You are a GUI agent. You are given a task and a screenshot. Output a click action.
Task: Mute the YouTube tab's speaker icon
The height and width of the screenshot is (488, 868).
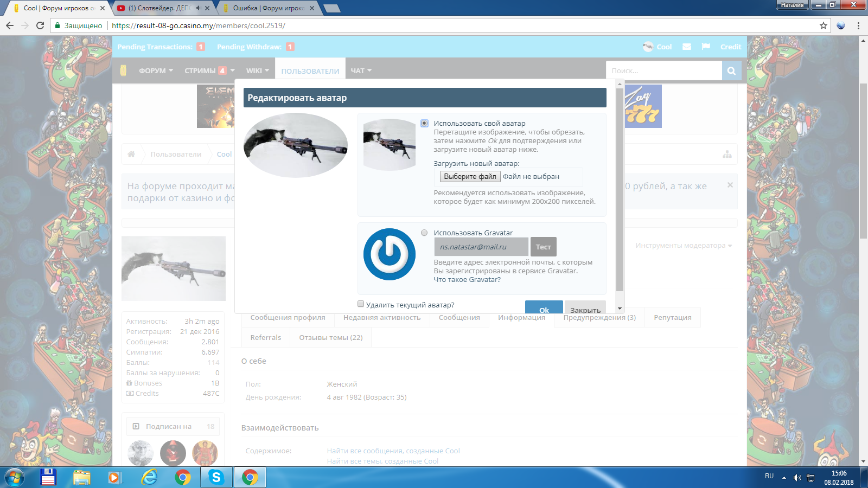(199, 8)
